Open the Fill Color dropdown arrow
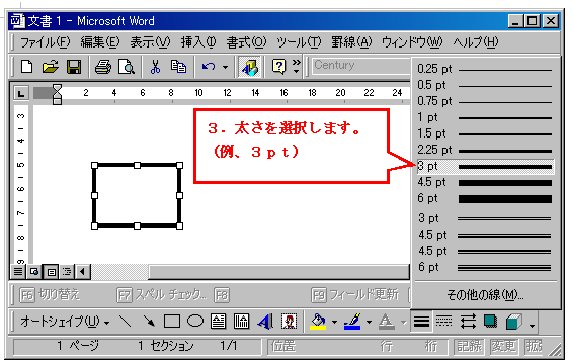Screen dimensions: 574x364 pyautogui.click(x=334, y=322)
